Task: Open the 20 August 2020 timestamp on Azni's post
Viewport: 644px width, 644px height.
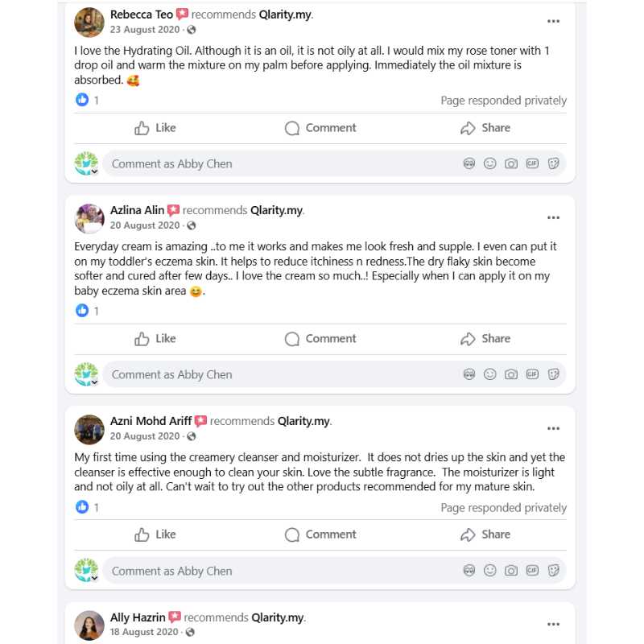Action: coord(145,436)
